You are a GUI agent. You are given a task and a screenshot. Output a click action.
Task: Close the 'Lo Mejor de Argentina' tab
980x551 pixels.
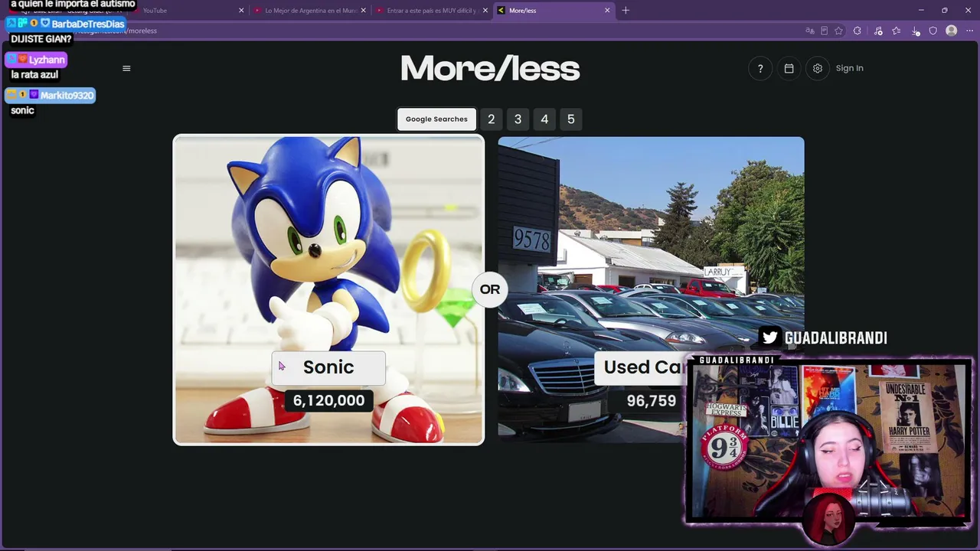coord(363,10)
